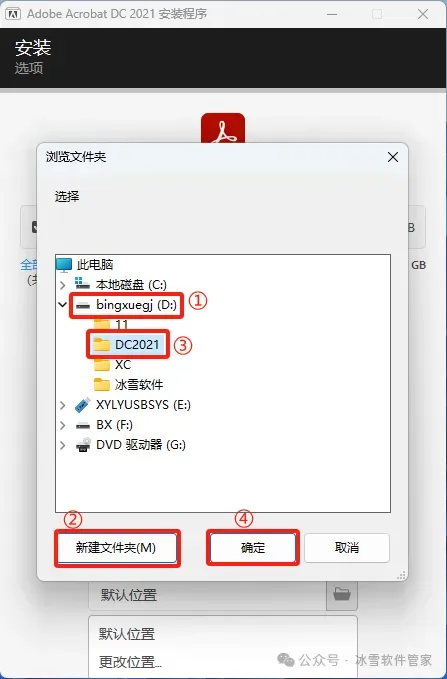This screenshot has height=679, width=447.
Task: Click the 冰雪软件 folder icon
Action: point(102,385)
